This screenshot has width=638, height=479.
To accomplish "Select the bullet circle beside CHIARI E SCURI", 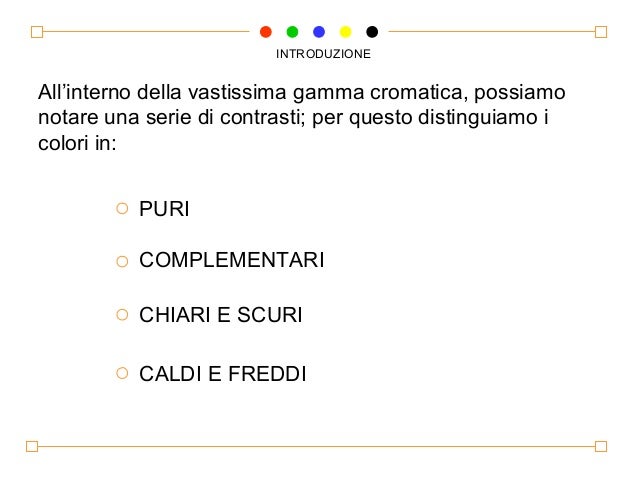I will [122, 315].
